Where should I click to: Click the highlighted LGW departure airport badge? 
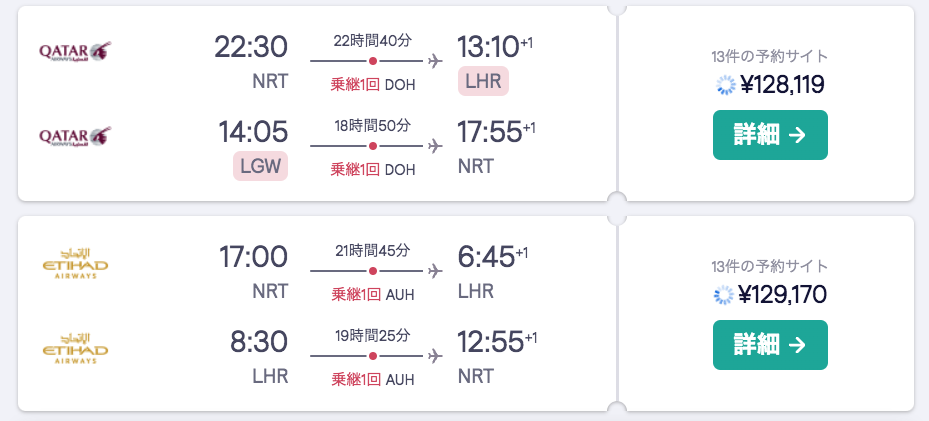(261, 166)
